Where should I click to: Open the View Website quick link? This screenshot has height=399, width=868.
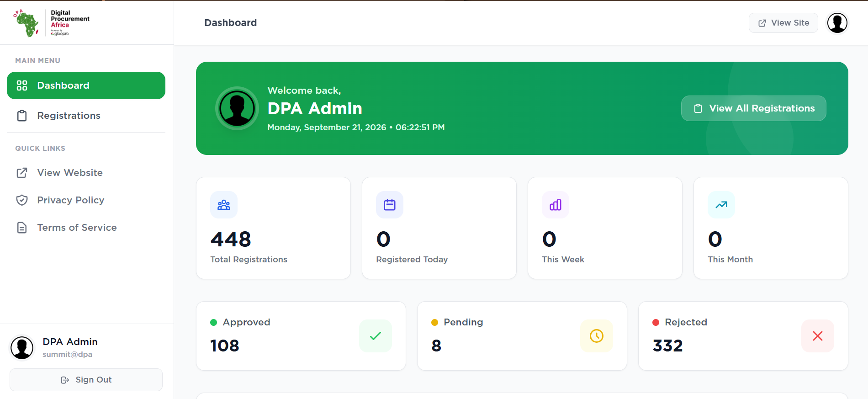[86, 173]
